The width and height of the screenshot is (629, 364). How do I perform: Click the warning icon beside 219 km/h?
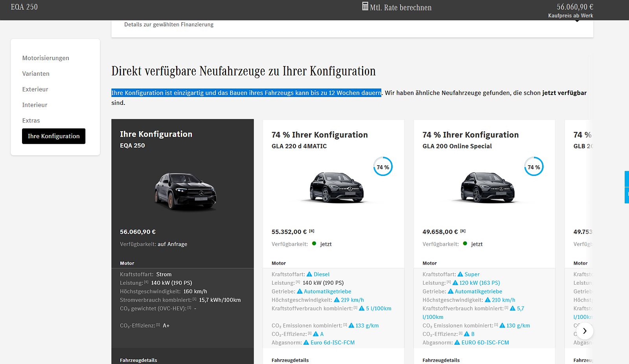tap(337, 300)
